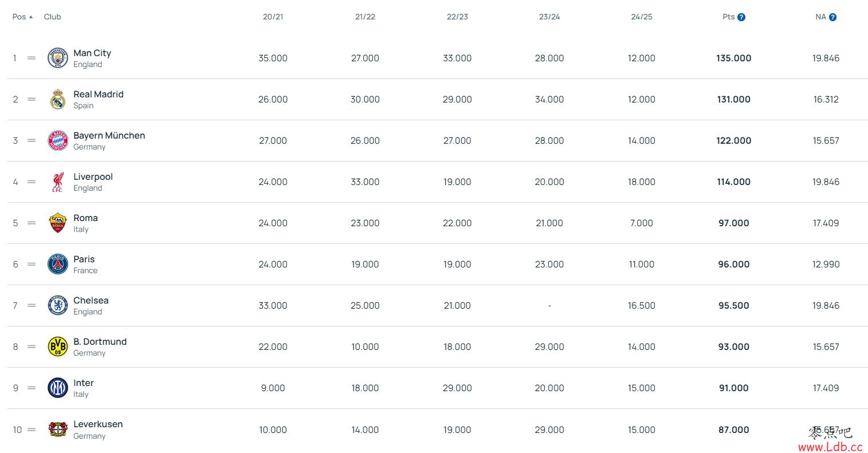Click the Real Madrid club crest

(58, 100)
